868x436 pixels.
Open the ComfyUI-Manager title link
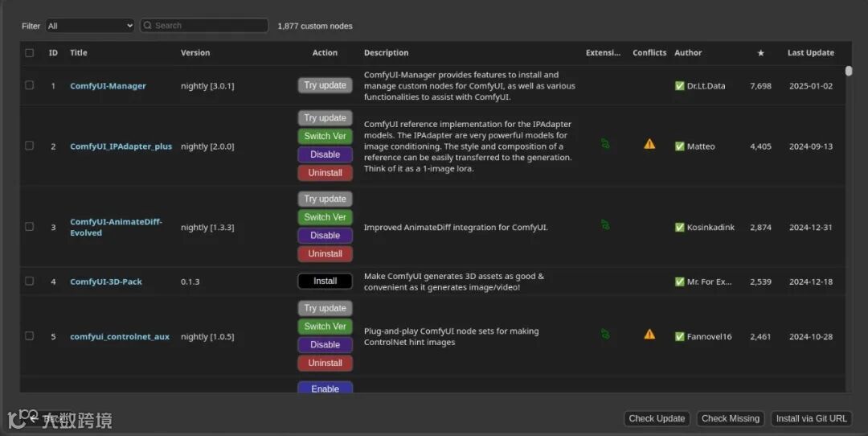[108, 86]
